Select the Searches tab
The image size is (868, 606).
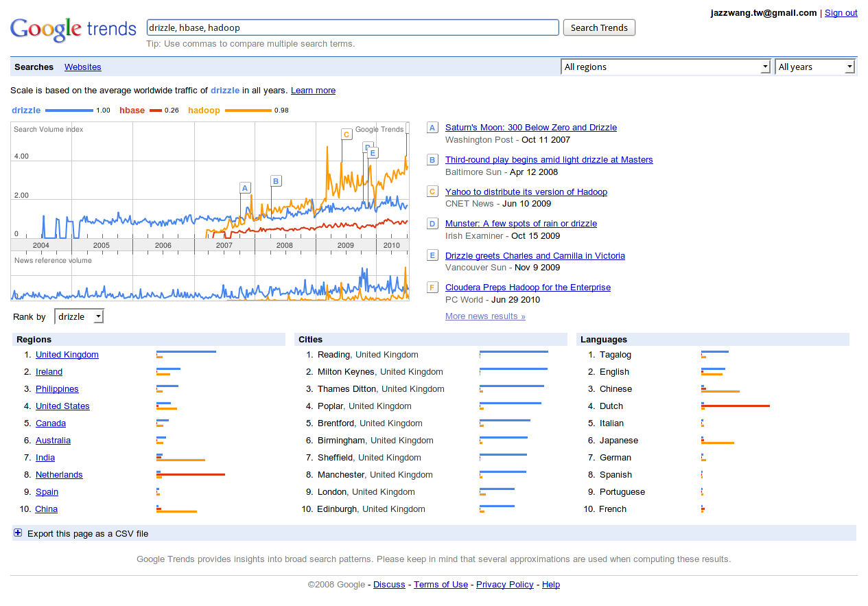pyautogui.click(x=34, y=67)
